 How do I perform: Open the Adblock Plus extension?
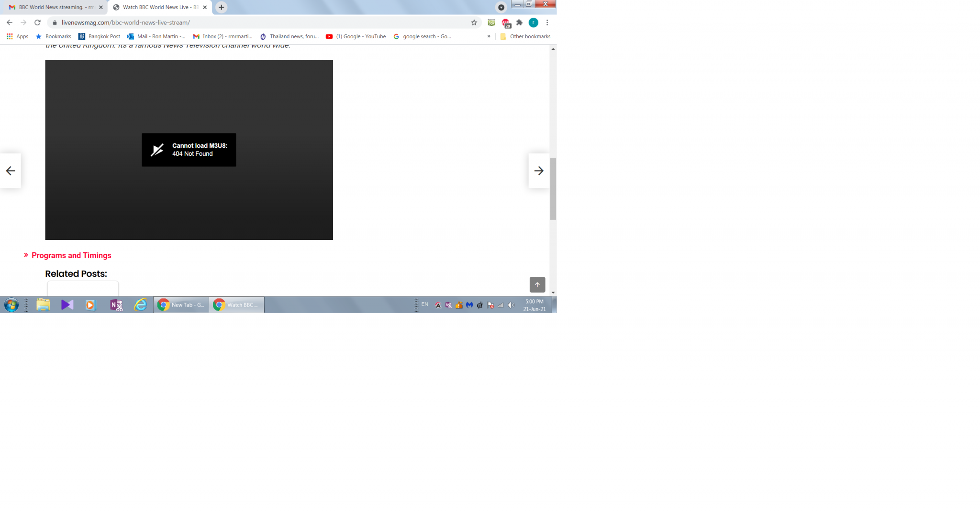point(506,23)
